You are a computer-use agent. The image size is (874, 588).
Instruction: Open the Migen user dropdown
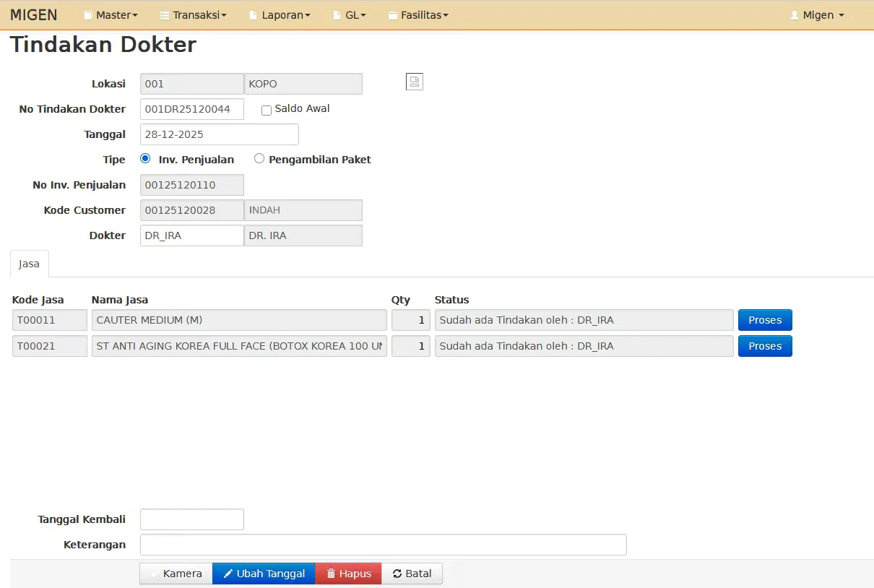pos(817,15)
